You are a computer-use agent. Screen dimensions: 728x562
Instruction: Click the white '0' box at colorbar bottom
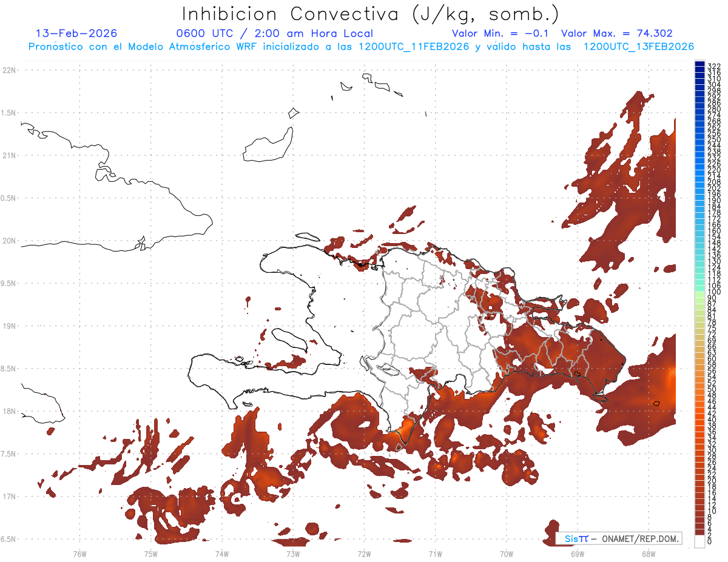(x=700, y=541)
